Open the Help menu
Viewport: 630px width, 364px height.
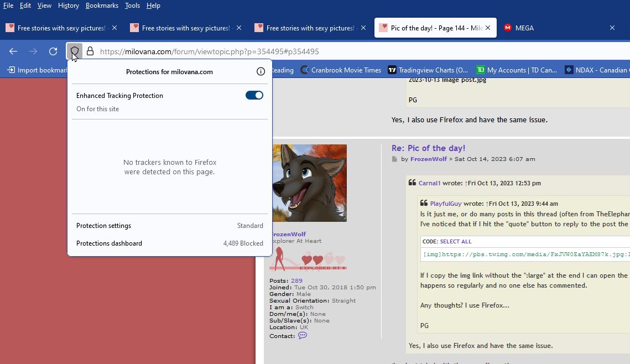point(153,6)
